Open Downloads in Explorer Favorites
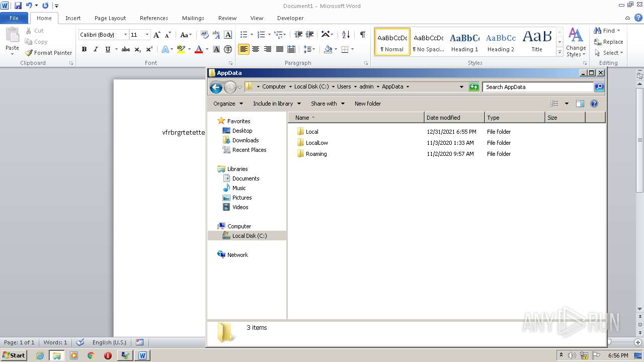Image resolution: width=644 pixels, height=362 pixels. tap(246, 140)
